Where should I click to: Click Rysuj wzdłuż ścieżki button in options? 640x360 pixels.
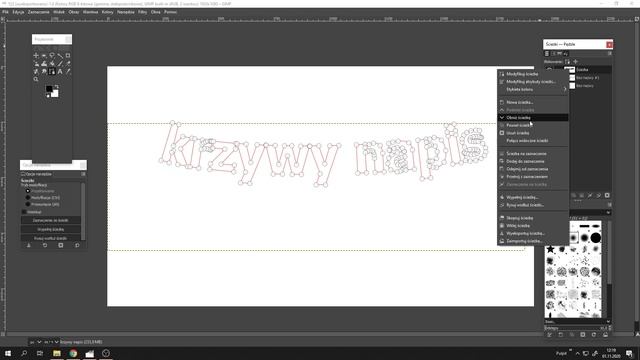click(51, 238)
